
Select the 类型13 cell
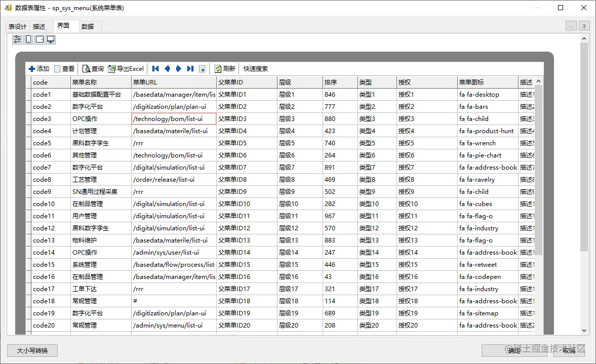(x=377, y=240)
